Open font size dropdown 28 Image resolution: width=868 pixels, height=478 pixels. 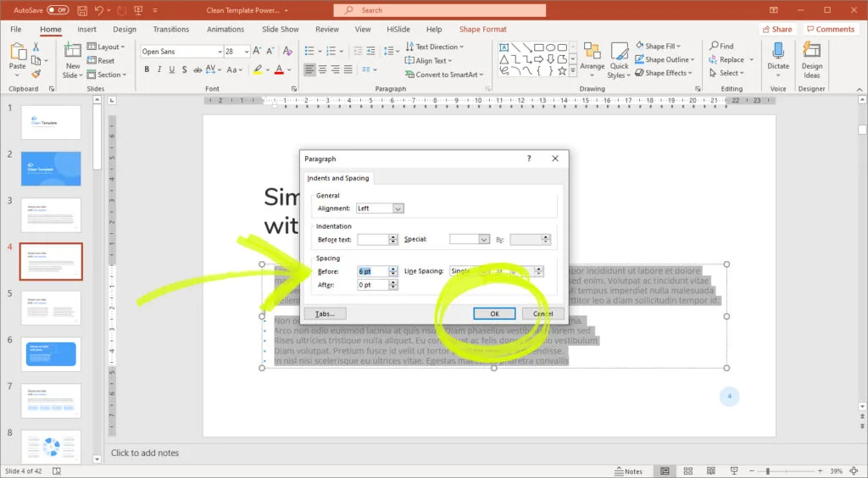point(247,52)
